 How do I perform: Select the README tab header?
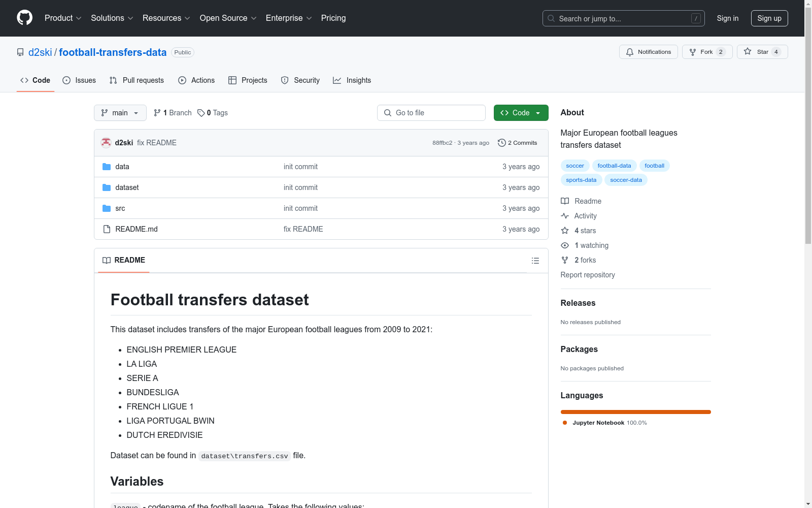[124, 260]
